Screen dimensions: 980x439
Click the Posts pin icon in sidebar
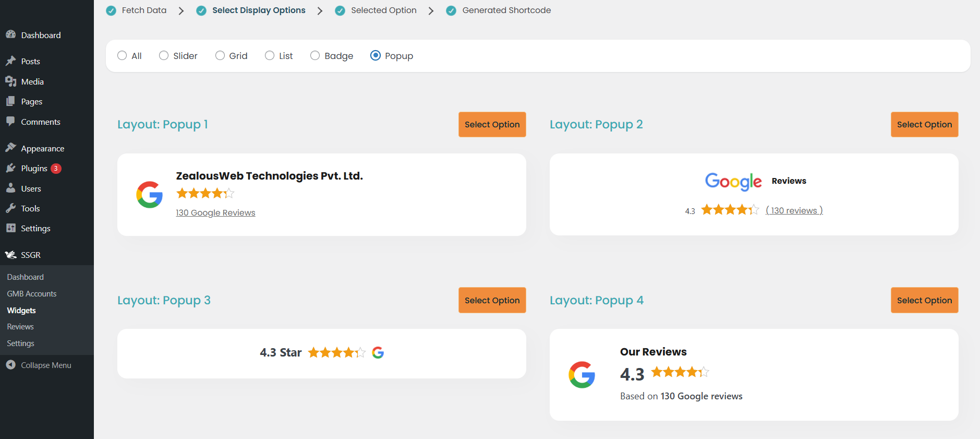coord(10,61)
